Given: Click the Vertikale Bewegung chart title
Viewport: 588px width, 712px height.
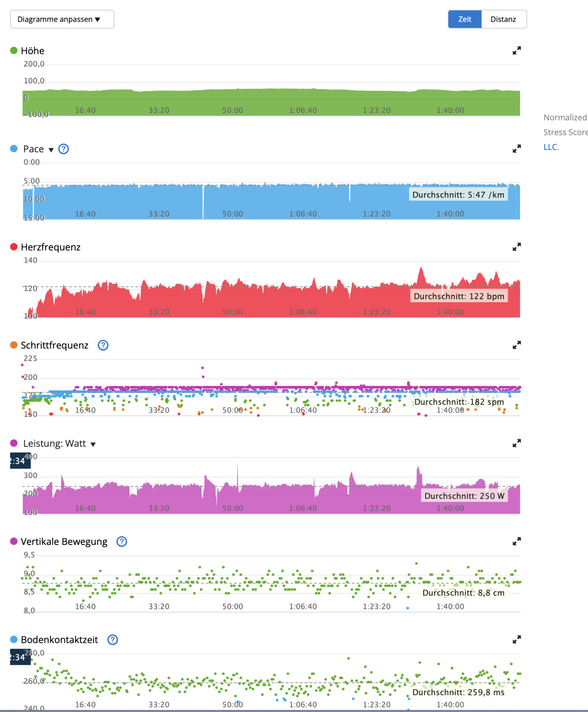Looking at the screenshot, I should pyautogui.click(x=64, y=541).
